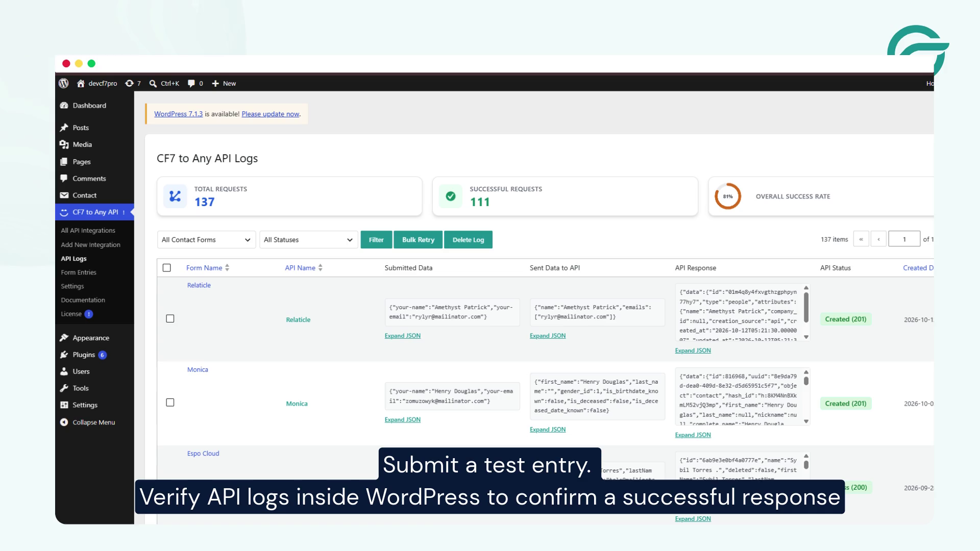Screen dimensions: 980x551
Task: Tick the checkbox for the Monica row
Action: point(170,403)
